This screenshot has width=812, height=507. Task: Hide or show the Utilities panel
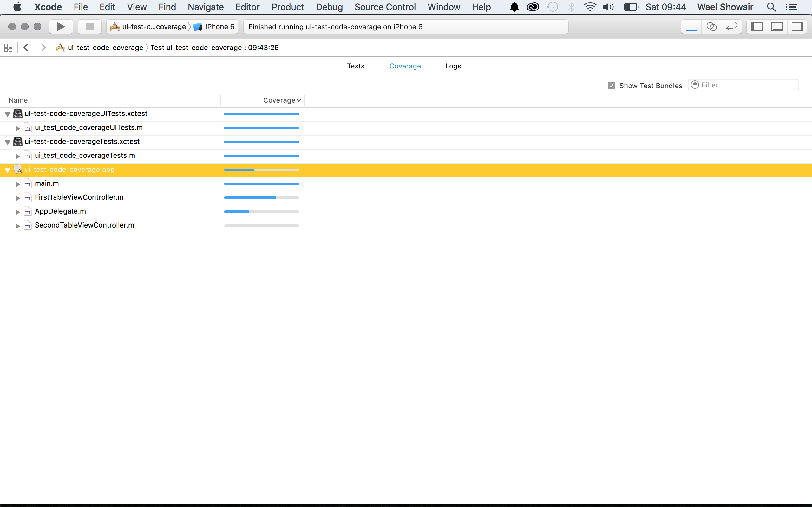[x=797, y=27]
